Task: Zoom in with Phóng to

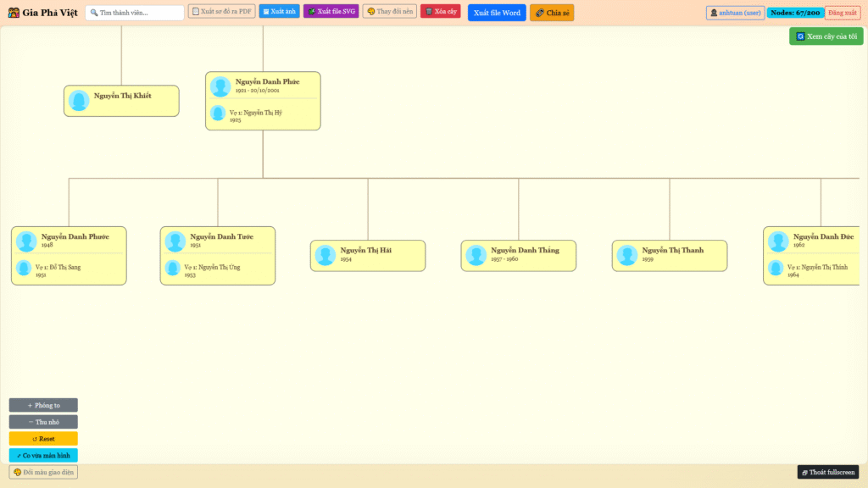Action: [43, 405]
